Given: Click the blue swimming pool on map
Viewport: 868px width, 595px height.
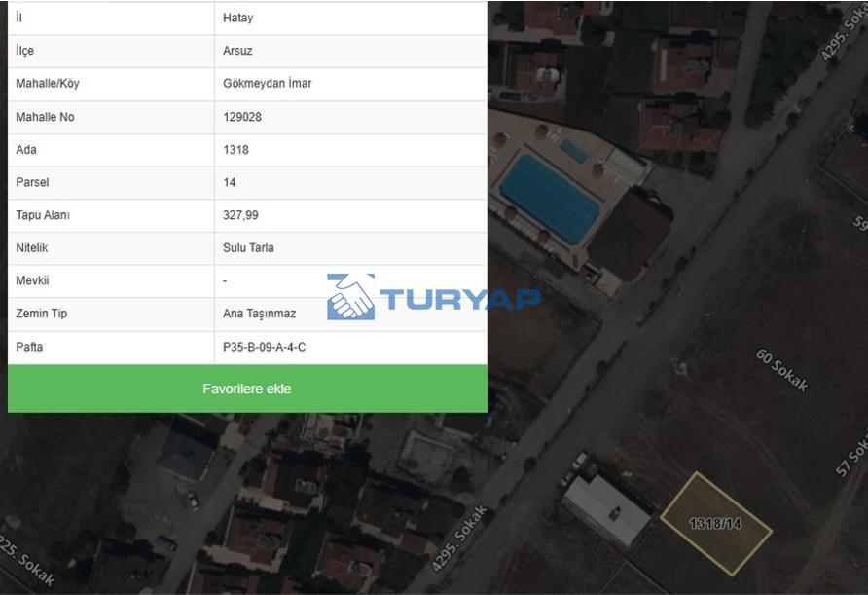Looking at the screenshot, I should click(x=549, y=199).
